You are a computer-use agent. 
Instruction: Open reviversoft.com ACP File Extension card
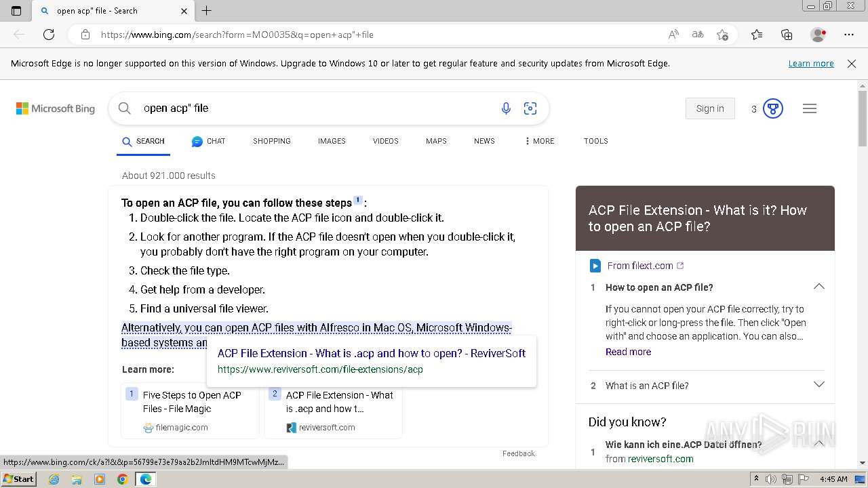pyautogui.click(x=333, y=411)
